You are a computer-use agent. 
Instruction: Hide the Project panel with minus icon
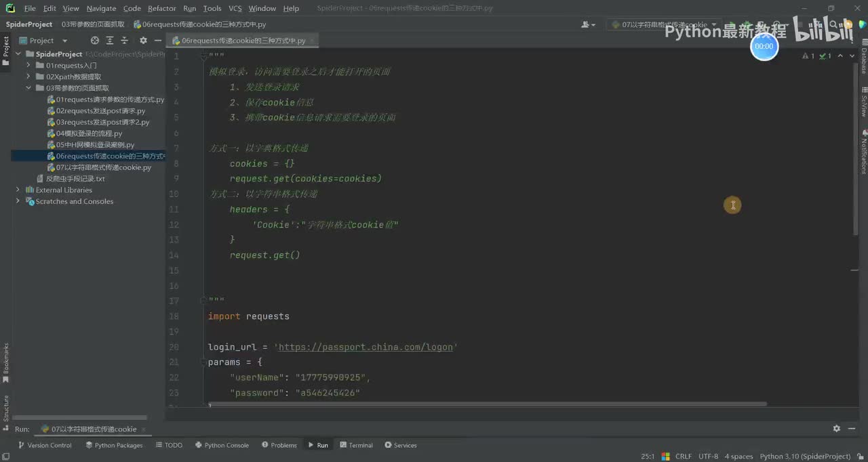[158, 41]
